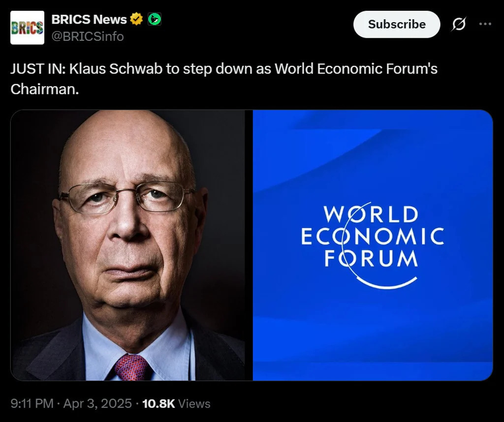504x422 pixels.
Task: Click the 'Apr 3, 2025' date
Action: pos(96,404)
